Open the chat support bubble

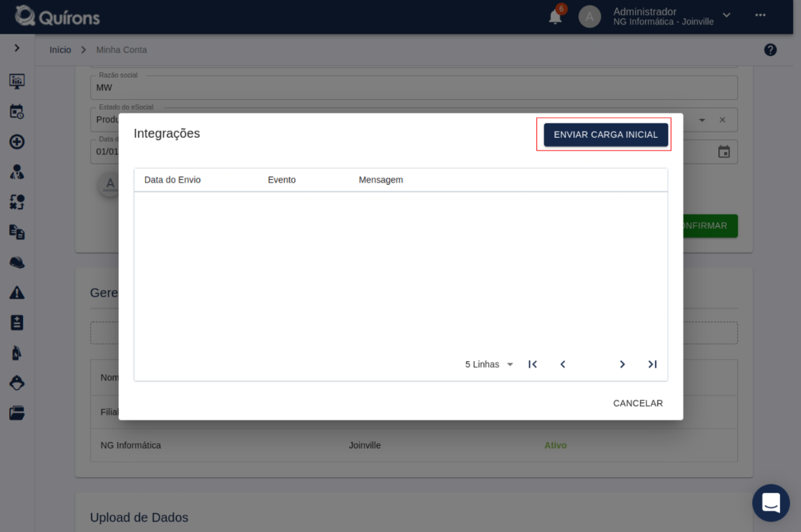point(771,503)
